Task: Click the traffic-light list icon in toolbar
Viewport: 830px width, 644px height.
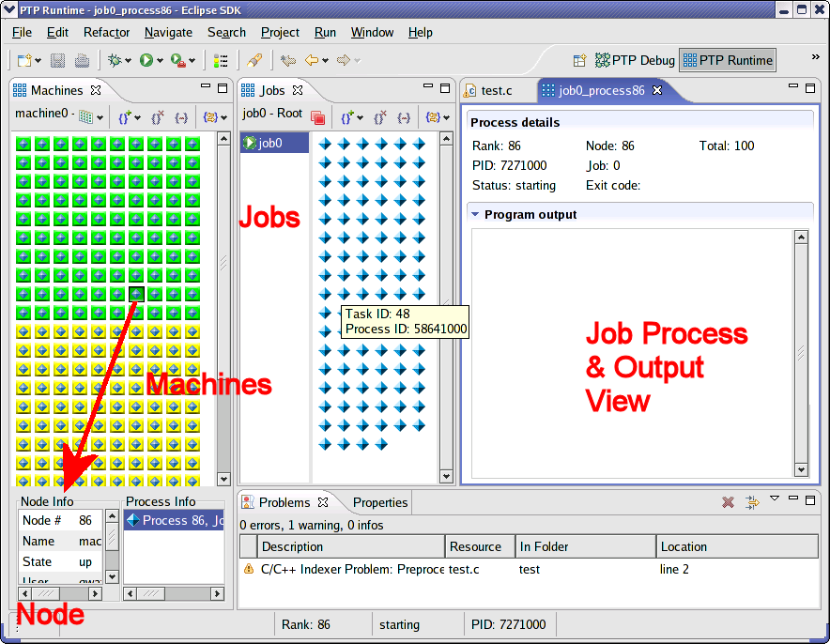Action: 221,61
